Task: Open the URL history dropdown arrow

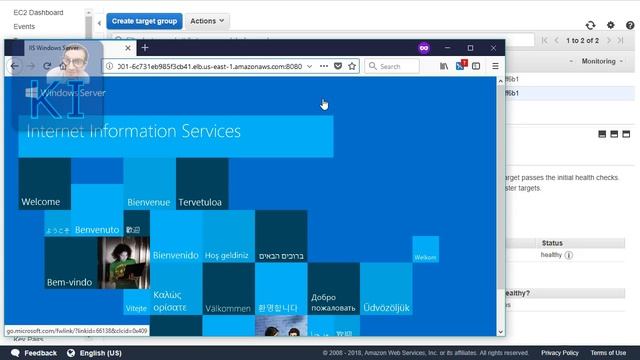Action: [309, 66]
